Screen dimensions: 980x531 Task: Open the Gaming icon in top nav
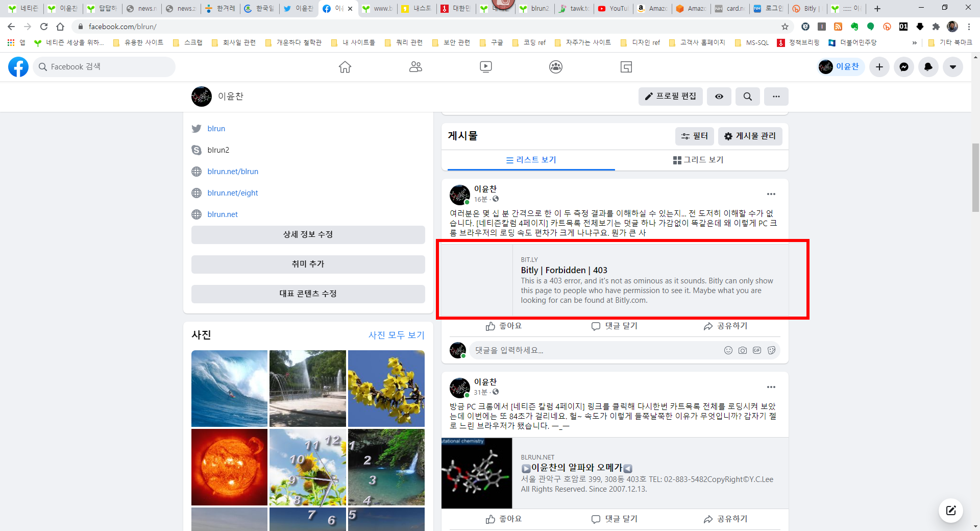click(x=626, y=67)
